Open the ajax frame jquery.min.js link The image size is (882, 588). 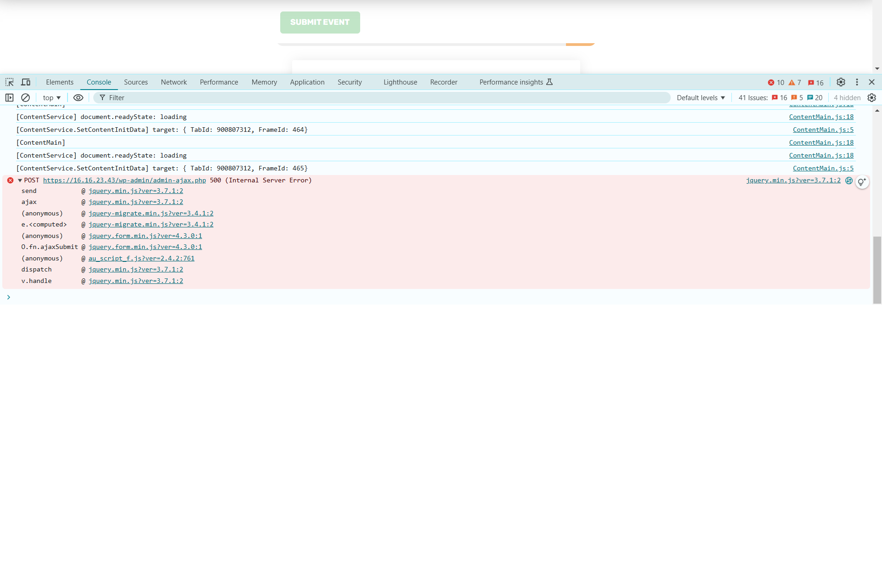pos(136,202)
